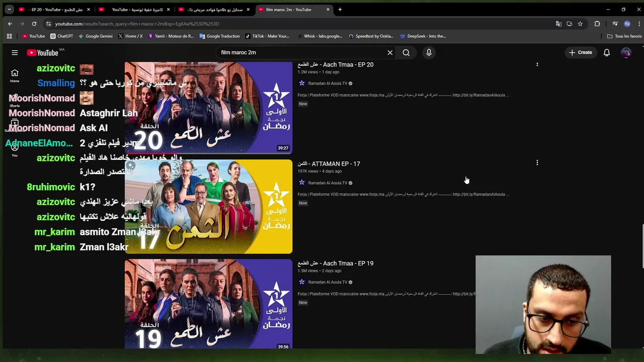
Task: Open more options for ATTAMAN EP 17
Action: 537,163
